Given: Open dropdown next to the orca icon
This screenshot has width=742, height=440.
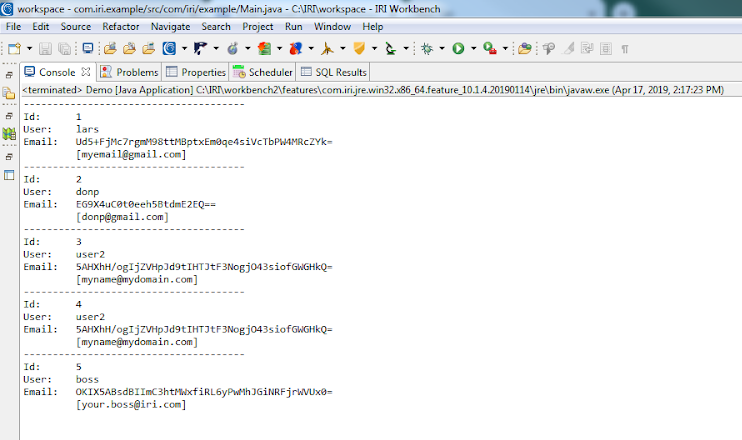Looking at the screenshot, I should pos(216,48).
